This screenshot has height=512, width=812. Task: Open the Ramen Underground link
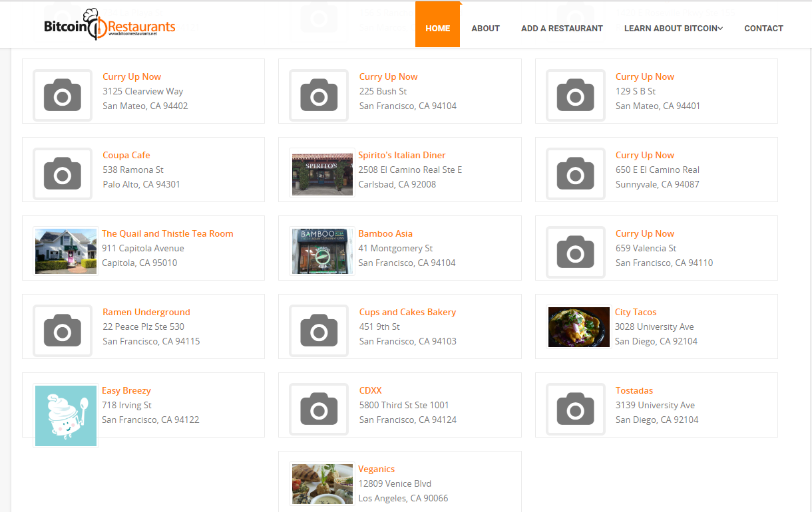pyautogui.click(x=146, y=312)
